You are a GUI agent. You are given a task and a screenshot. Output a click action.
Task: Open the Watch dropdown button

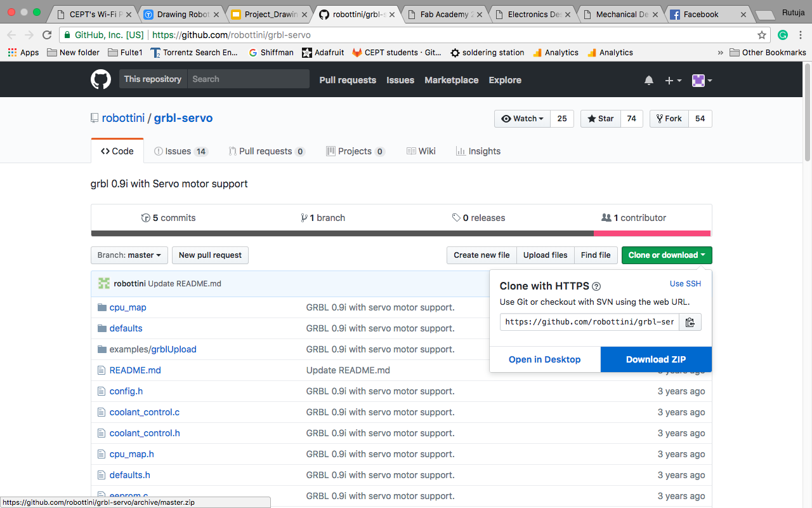tap(522, 119)
